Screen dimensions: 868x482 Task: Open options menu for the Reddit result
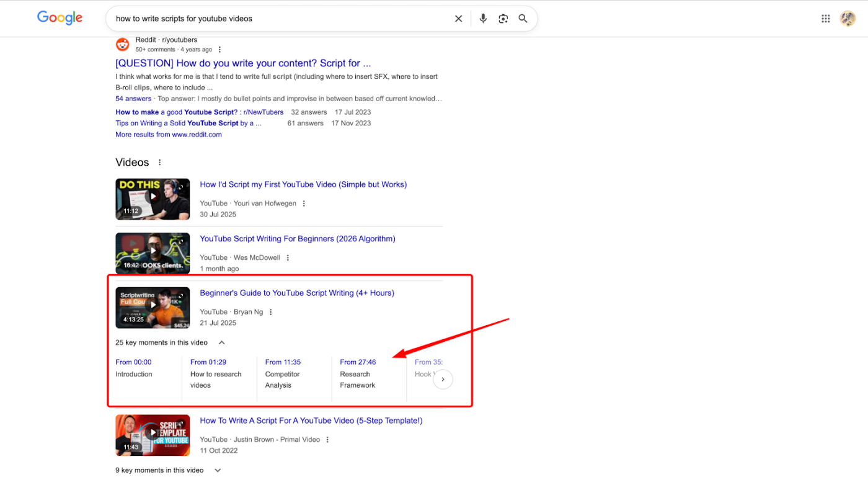[220, 48]
